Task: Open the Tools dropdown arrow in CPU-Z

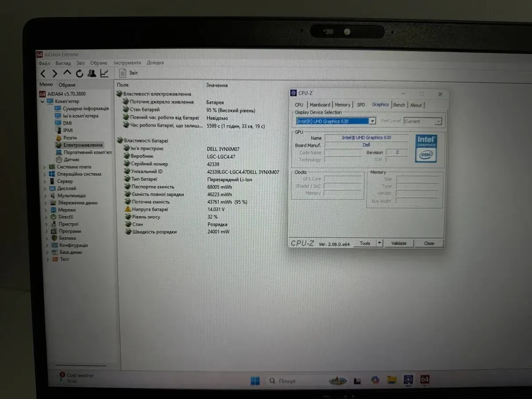Action: coord(379,243)
